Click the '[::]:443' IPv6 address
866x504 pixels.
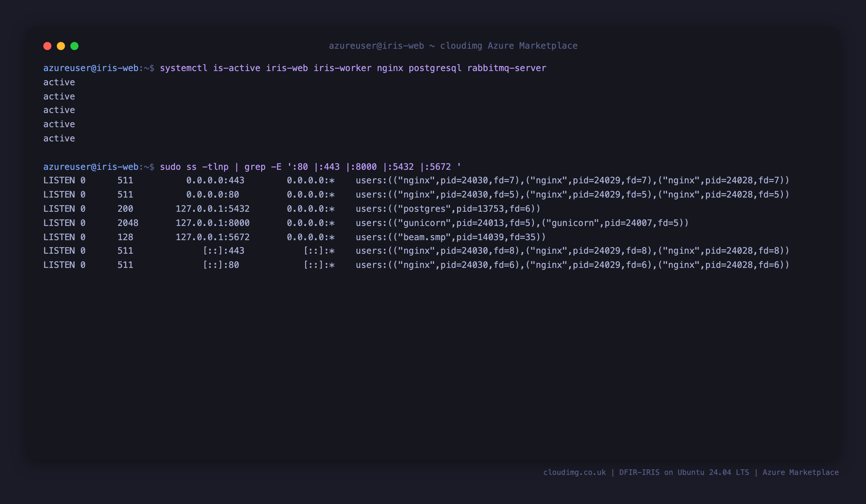coord(223,250)
